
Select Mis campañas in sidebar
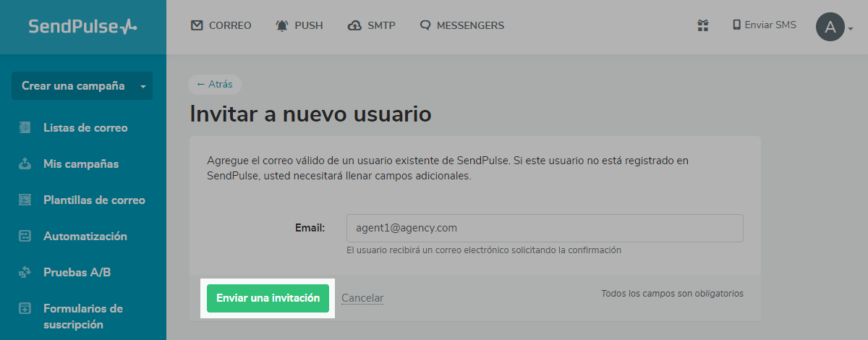pyautogui.click(x=81, y=163)
